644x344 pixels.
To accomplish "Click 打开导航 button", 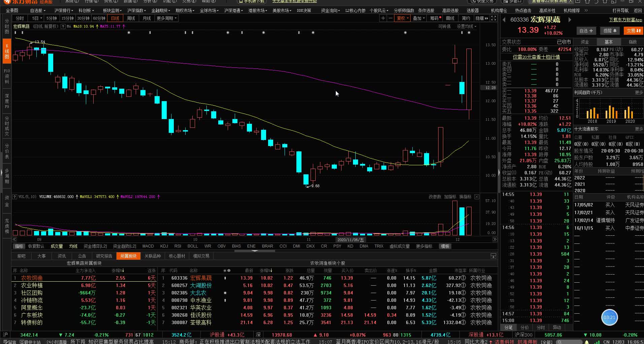I will click(620, 10).
